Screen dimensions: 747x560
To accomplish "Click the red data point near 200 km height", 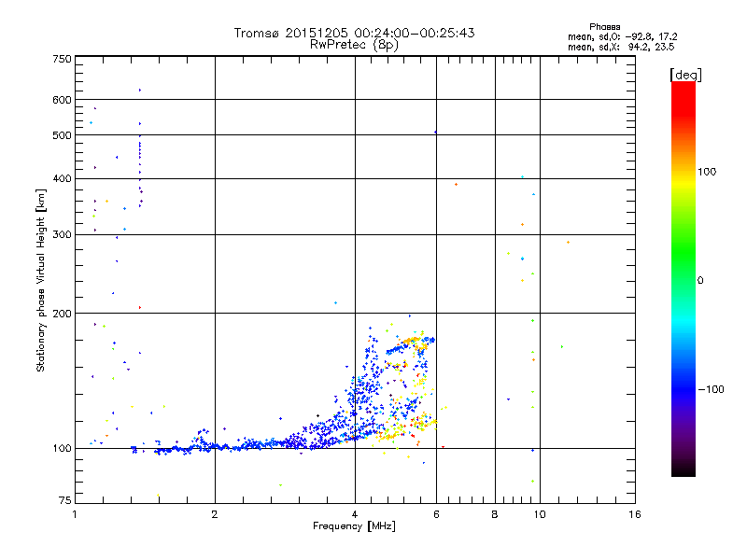I will click(139, 308).
